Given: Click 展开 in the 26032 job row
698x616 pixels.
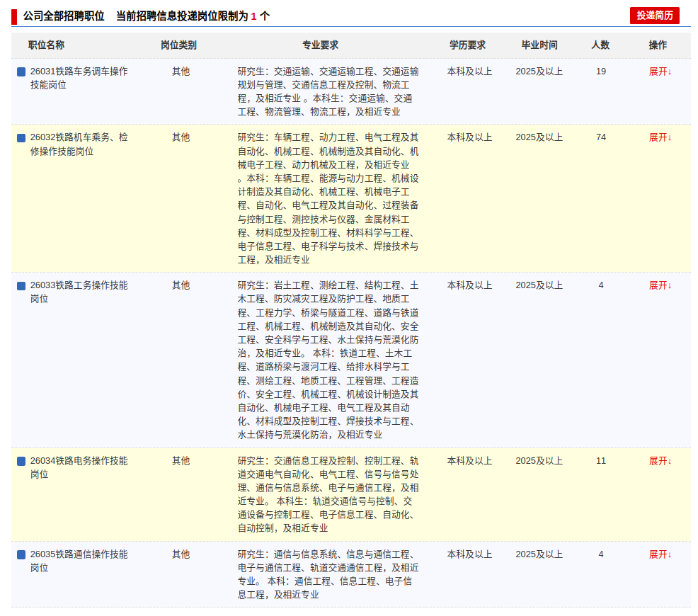Looking at the screenshot, I should [660, 137].
